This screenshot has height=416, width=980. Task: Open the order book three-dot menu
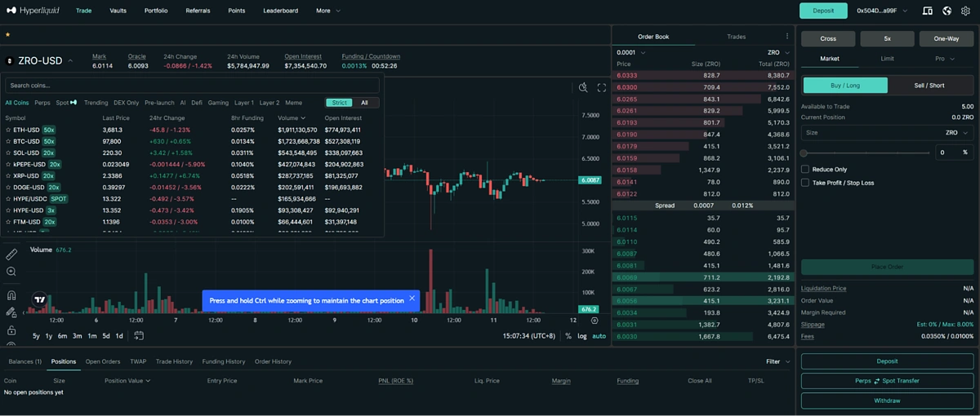click(x=787, y=37)
